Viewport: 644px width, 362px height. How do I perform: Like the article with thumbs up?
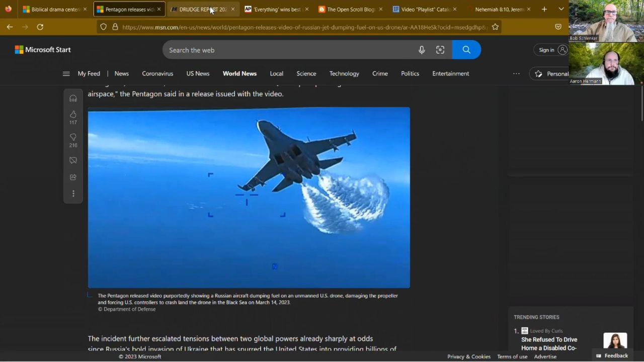73,115
